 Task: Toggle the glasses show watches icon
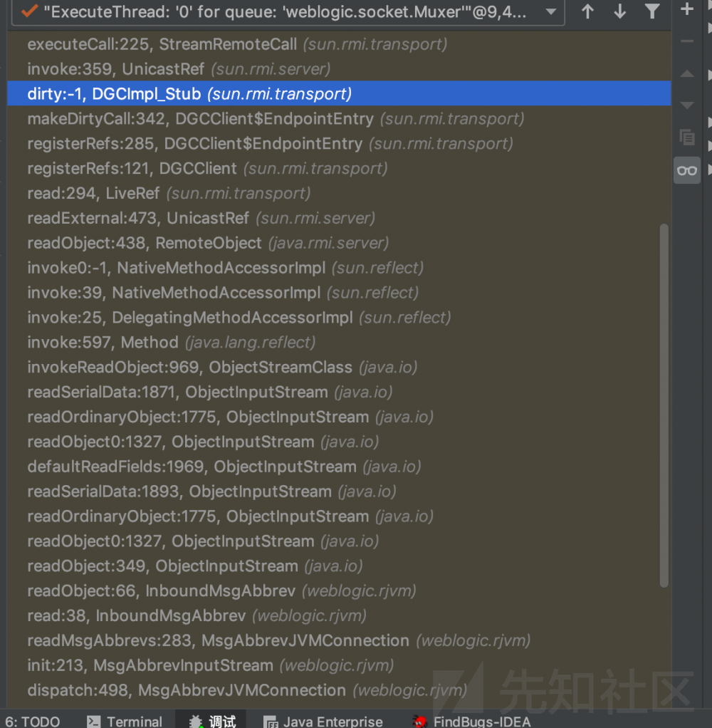(x=687, y=170)
